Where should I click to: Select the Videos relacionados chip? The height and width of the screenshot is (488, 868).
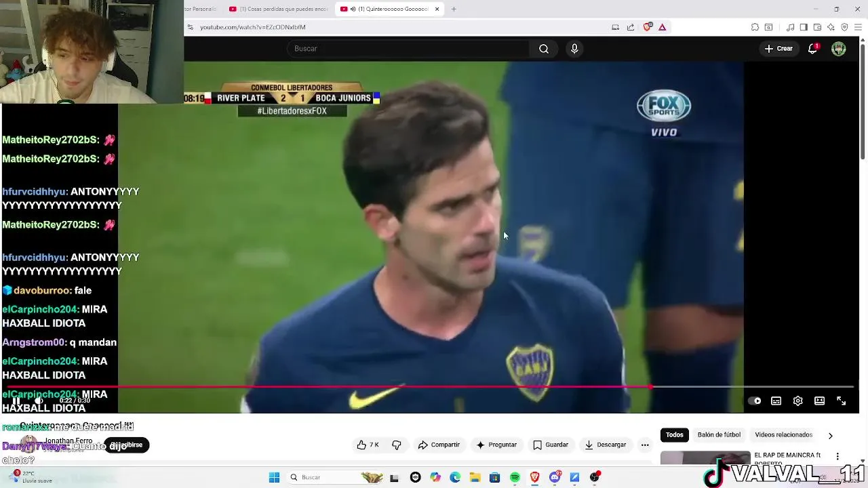pyautogui.click(x=783, y=435)
